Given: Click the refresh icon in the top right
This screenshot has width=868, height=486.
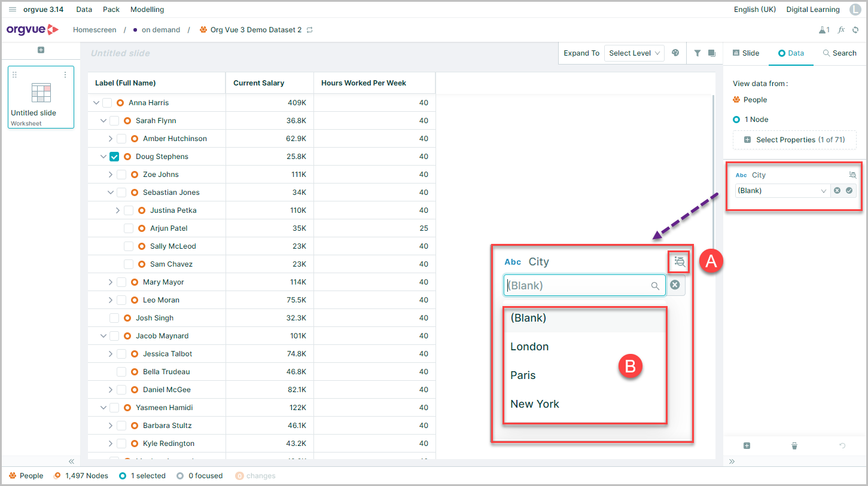Looking at the screenshot, I should (x=855, y=30).
